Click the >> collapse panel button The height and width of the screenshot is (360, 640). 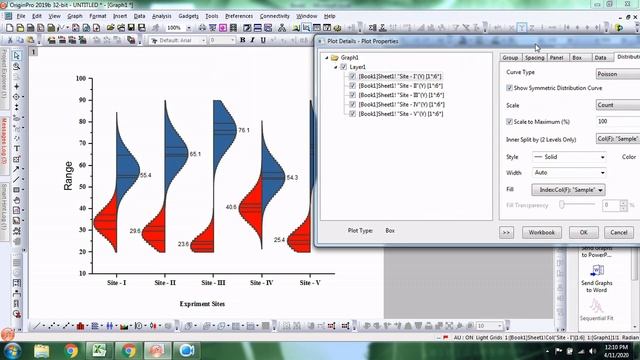tap(506, 232)
